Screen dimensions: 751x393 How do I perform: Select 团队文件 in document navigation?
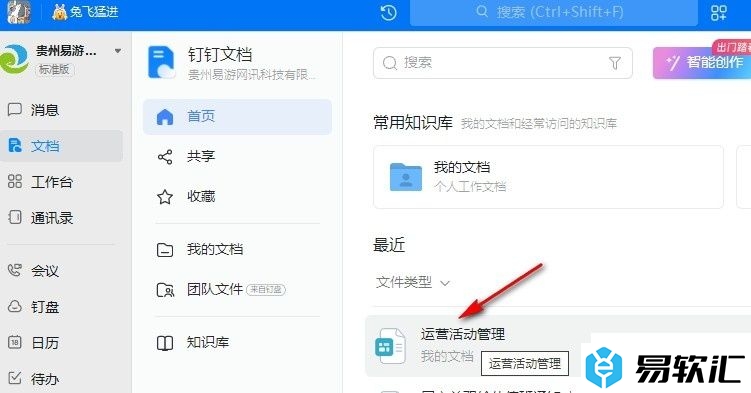(x=237, y=290)
